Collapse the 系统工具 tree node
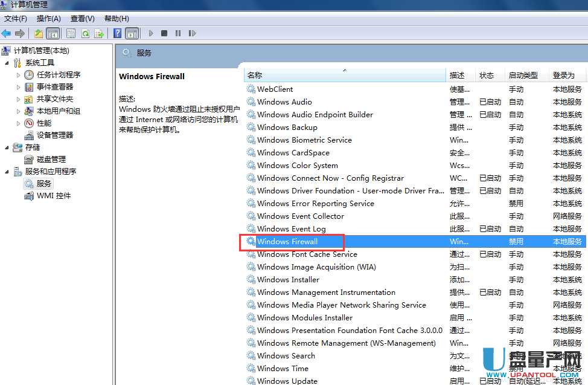The image size is (588, 385). [x=7, y=63]
